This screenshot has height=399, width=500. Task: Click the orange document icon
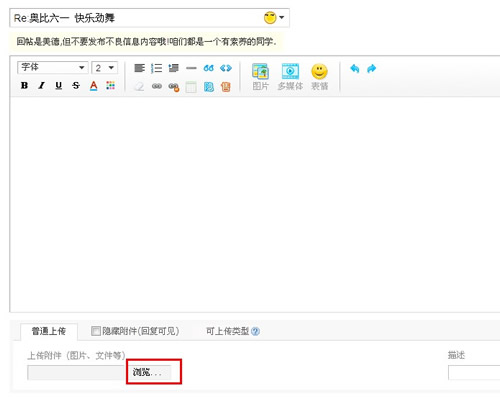pyautogui.click(x=226, y=87)
